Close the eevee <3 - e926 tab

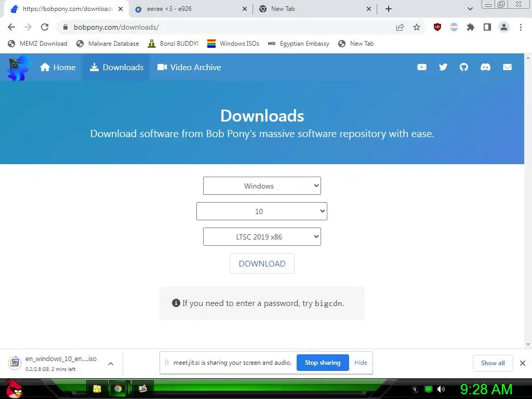click(x=245, y=9)
